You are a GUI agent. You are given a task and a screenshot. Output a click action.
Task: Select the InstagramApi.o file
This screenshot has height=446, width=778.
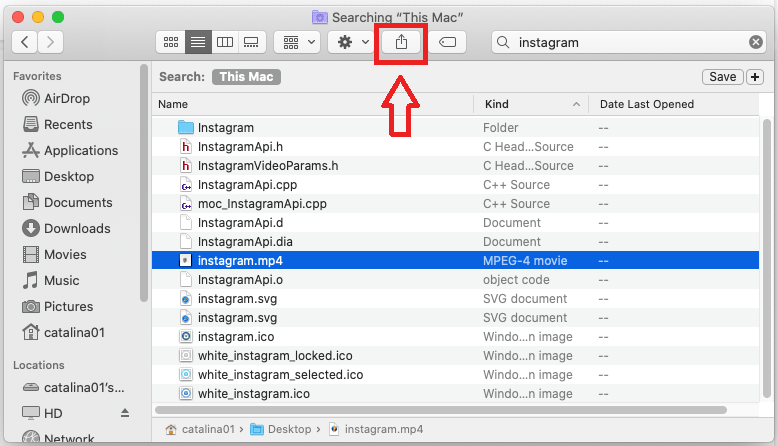tap(455, 280)
